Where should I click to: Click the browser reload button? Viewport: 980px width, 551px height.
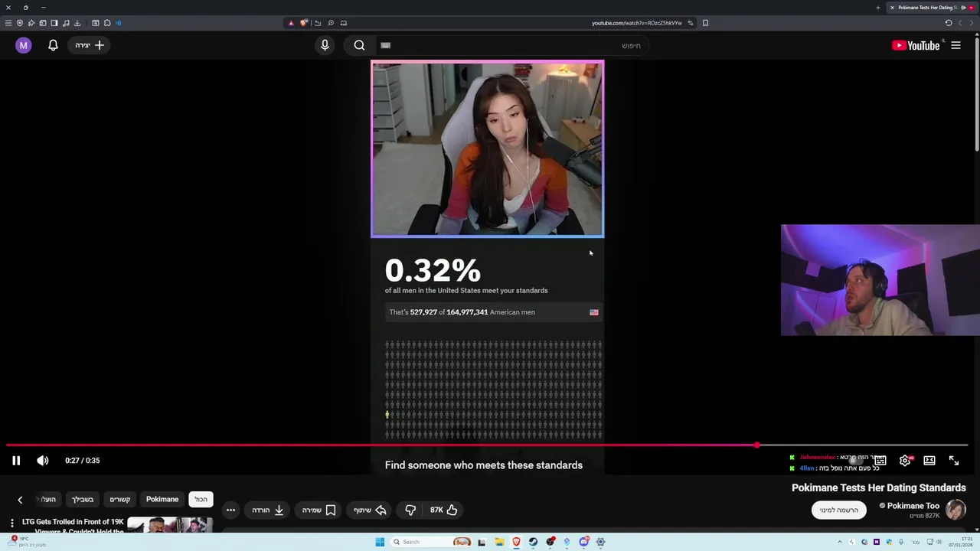pos(949,23)
